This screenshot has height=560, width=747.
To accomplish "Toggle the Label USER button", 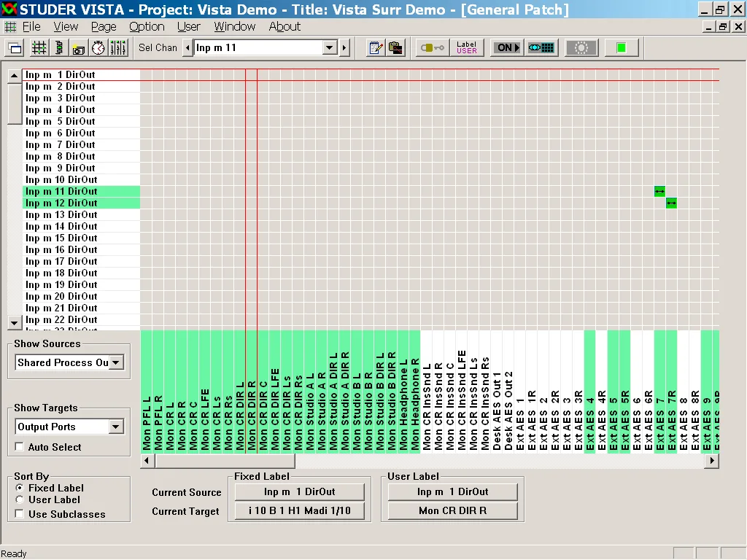I will [466, 48].
